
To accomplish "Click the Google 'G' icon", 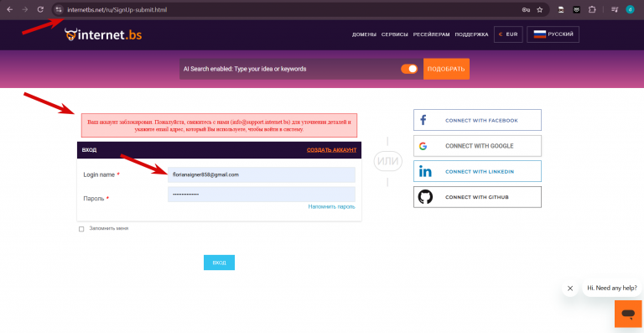I will click(x=423, y=146).
